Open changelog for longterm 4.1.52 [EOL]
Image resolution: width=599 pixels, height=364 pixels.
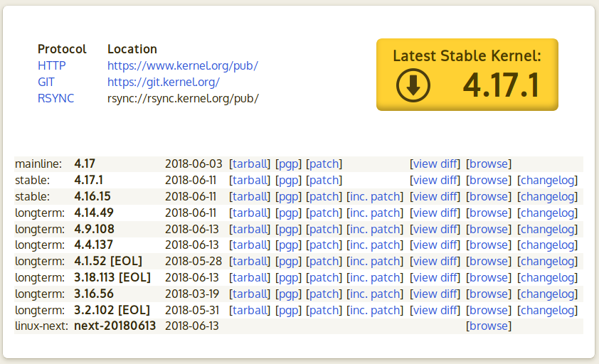(x=548, y=261)
